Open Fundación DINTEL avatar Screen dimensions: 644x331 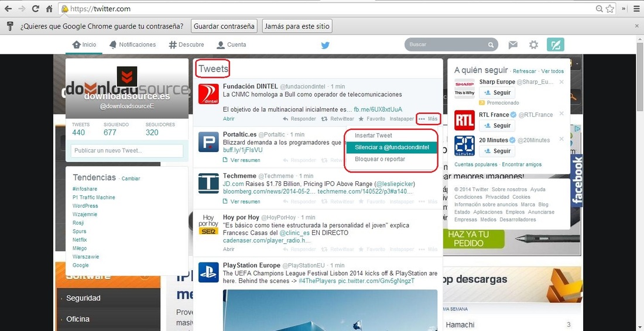click(208, 94)
